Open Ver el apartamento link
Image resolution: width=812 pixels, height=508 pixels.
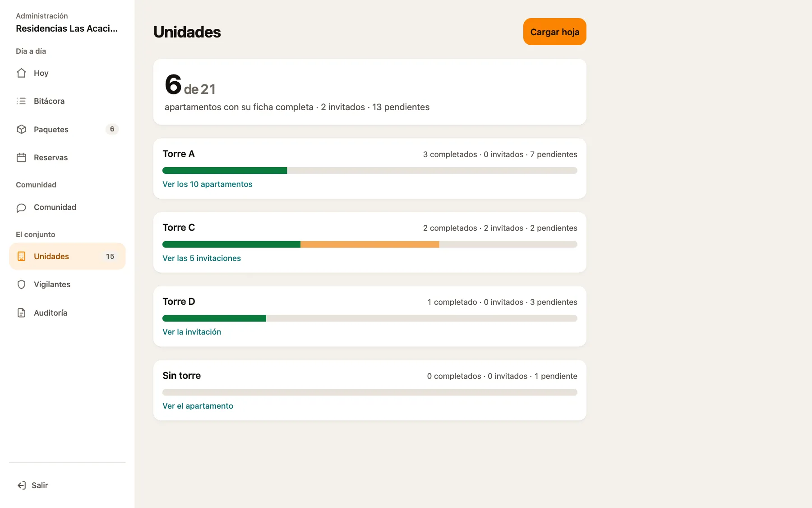(198, 406)
